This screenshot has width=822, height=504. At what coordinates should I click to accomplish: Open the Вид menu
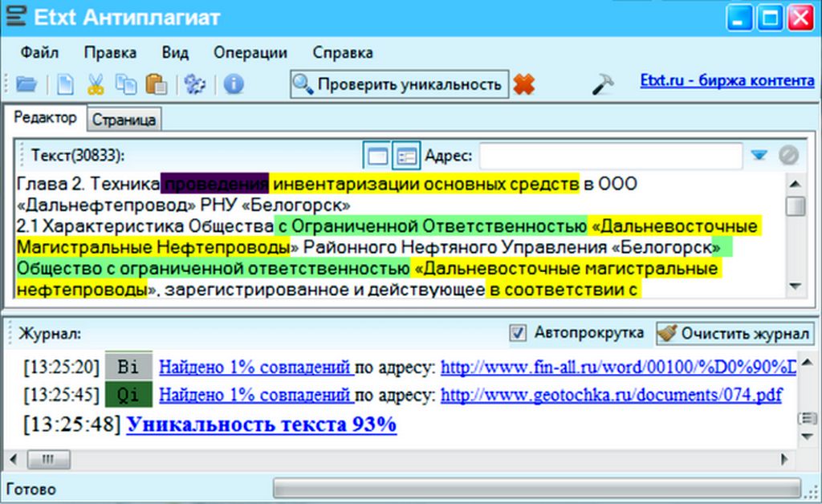click(x=175, y=52)
